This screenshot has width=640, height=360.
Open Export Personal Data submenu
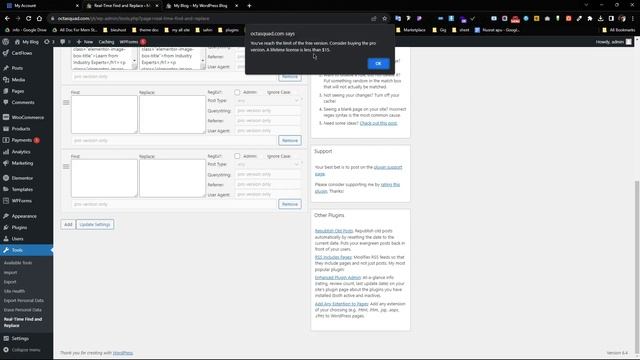click(24, 300)
